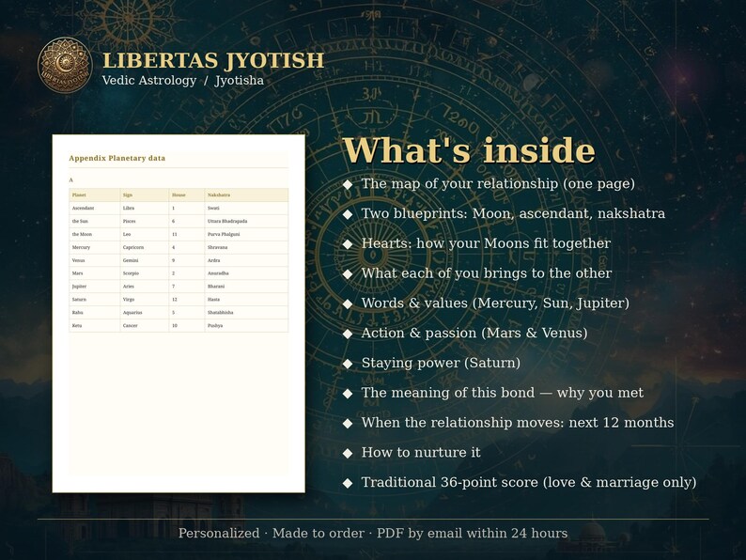Click the diamond bullet for 'Action & passion'
746x560 pixels.
pos(348,334)
